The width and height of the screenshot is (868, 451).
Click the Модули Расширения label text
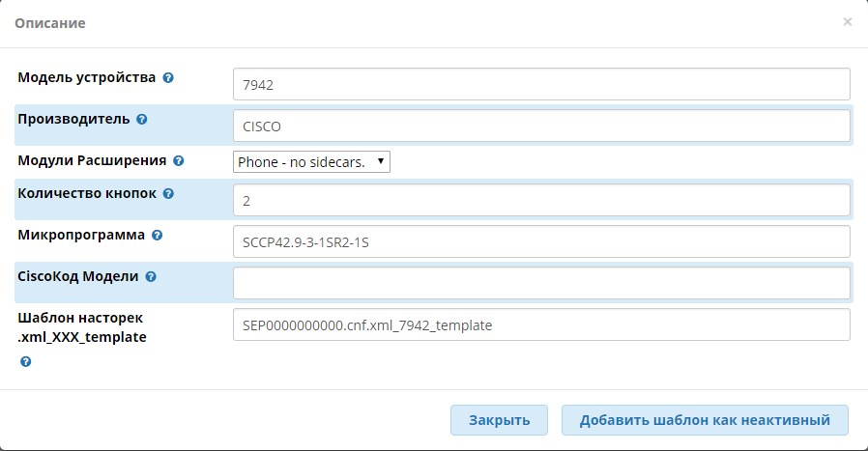tap(92, 160)
